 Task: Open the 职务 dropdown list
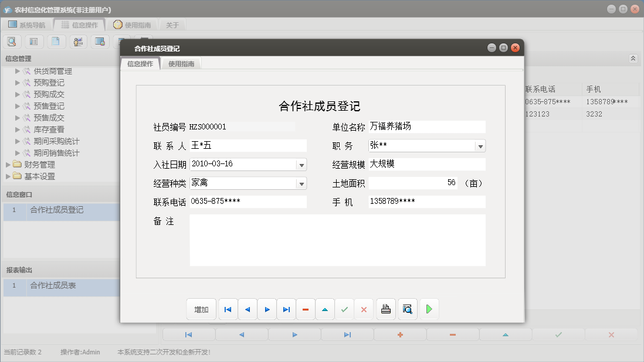[482, 145]
